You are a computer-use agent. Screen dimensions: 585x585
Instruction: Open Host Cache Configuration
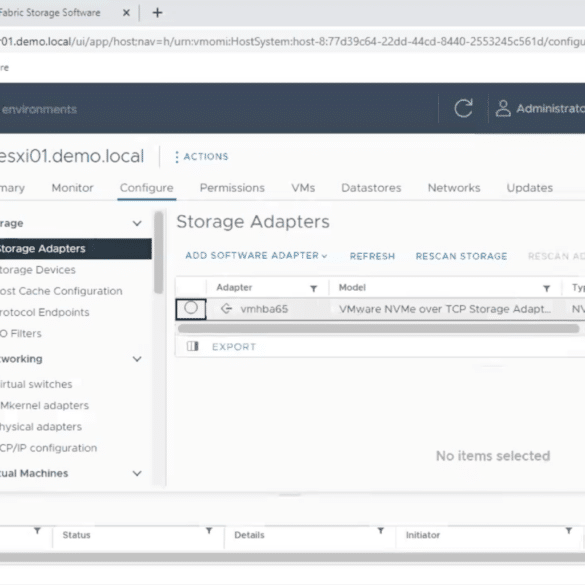(61, 291)
